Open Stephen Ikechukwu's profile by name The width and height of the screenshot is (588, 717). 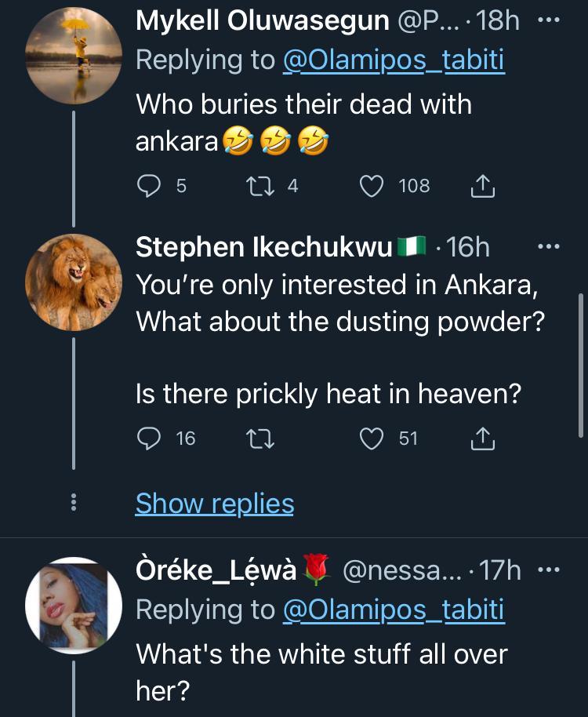[x=263, y=247]
